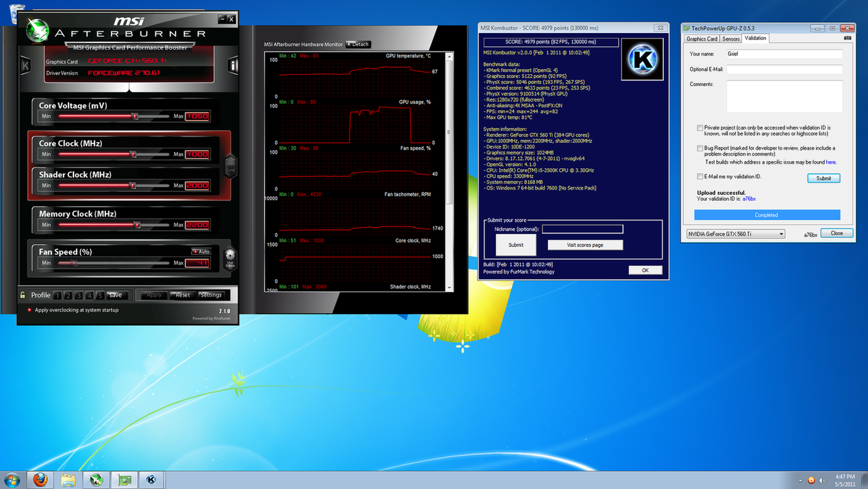Click the Your name field in GPU-Z
This screenshot has width=868, height=489.
point(784,54)
